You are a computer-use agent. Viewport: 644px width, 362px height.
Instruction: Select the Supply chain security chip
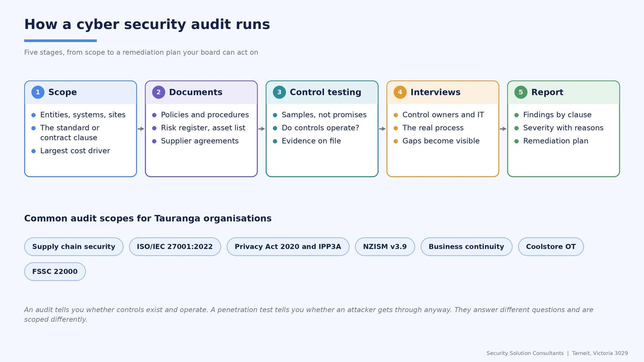click(74, 247)
